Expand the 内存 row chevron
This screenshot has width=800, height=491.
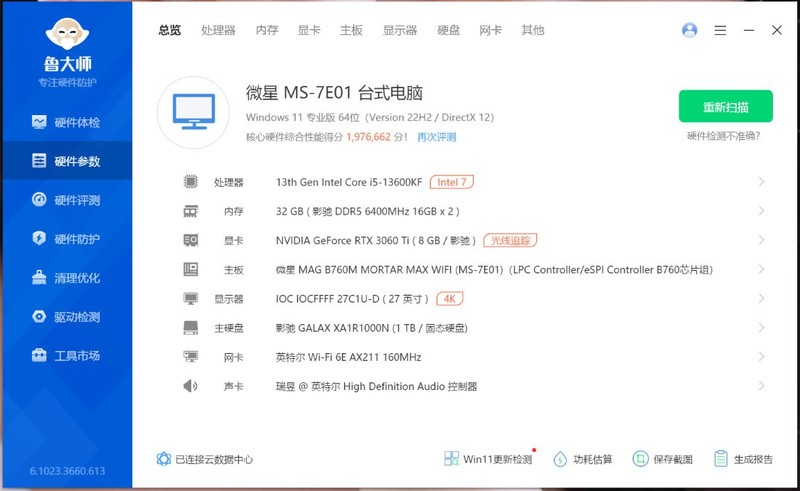(x=761, y=210)
